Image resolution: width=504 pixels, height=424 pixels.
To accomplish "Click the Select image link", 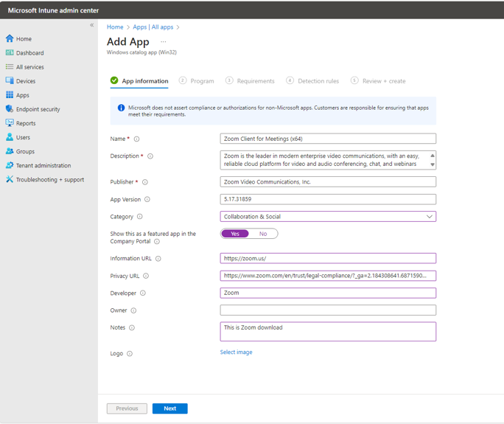I will 236,352.
